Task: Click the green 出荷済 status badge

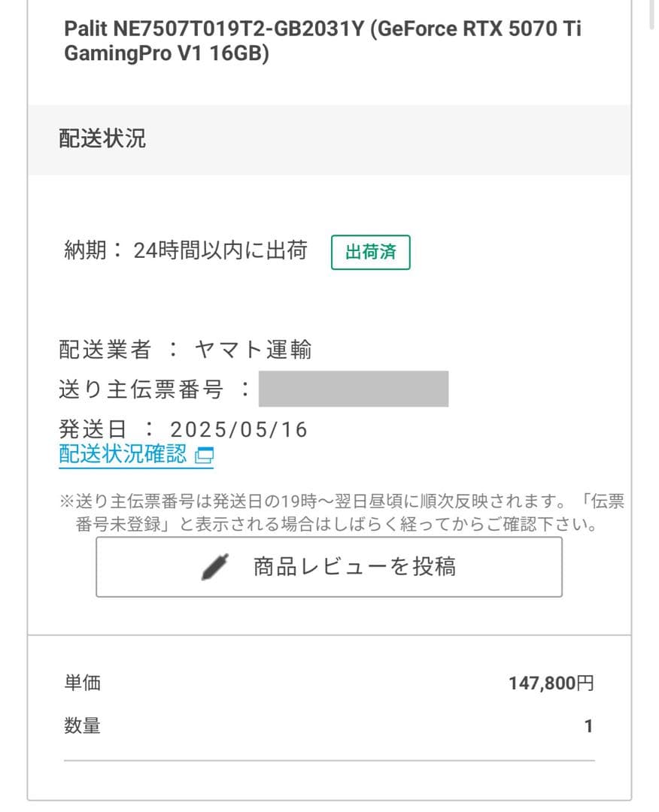Action: click(x=371, y=253)
